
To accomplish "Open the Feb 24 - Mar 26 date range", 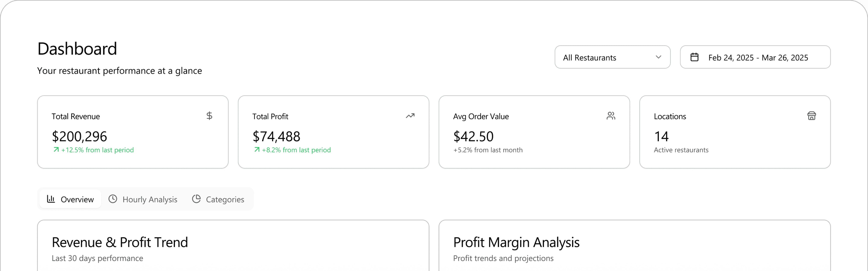I will [755, 57].
